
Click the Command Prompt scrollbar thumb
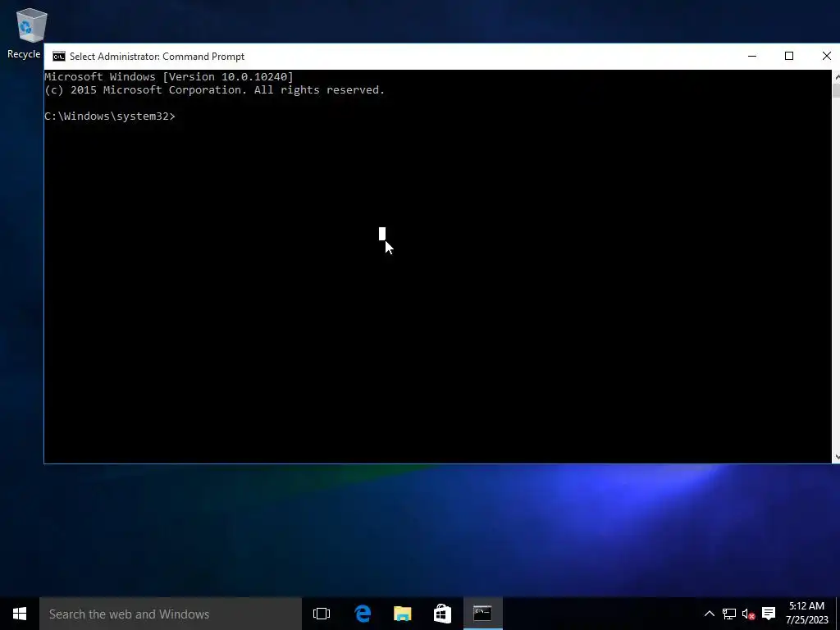[836, 90]
